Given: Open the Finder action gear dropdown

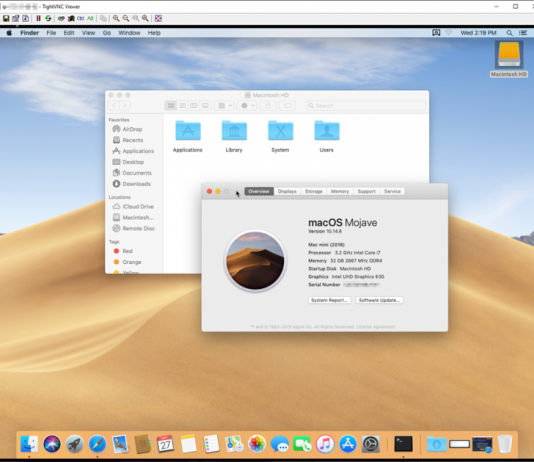Looking at the screenshot, I should (247, 106).
